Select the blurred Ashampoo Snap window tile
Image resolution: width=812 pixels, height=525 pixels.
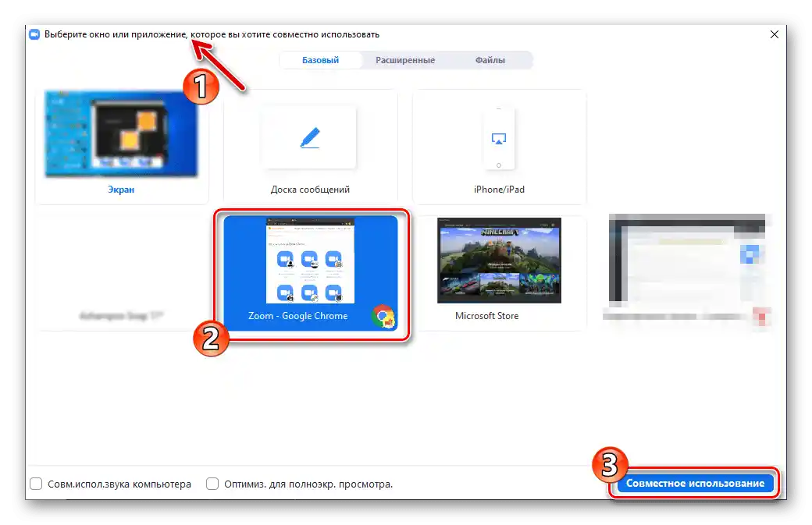pos(121,273)
